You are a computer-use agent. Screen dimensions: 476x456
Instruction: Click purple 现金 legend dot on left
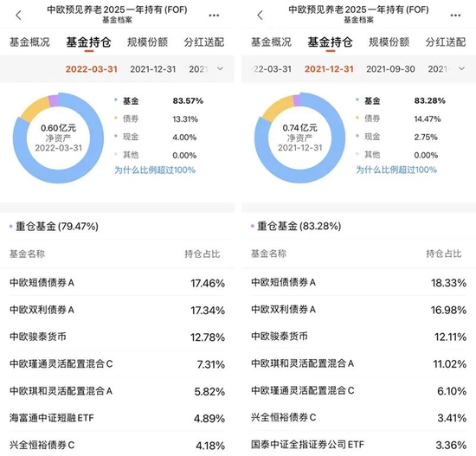pos(116,136)
